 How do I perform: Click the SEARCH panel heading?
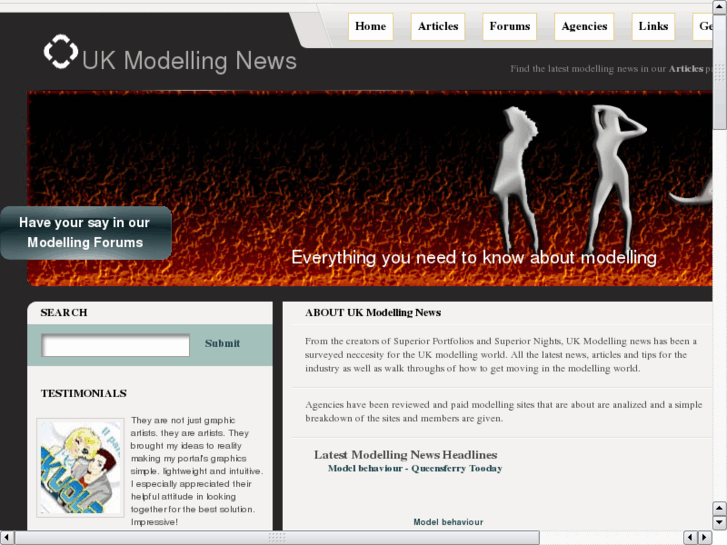(x=64, y=313)
